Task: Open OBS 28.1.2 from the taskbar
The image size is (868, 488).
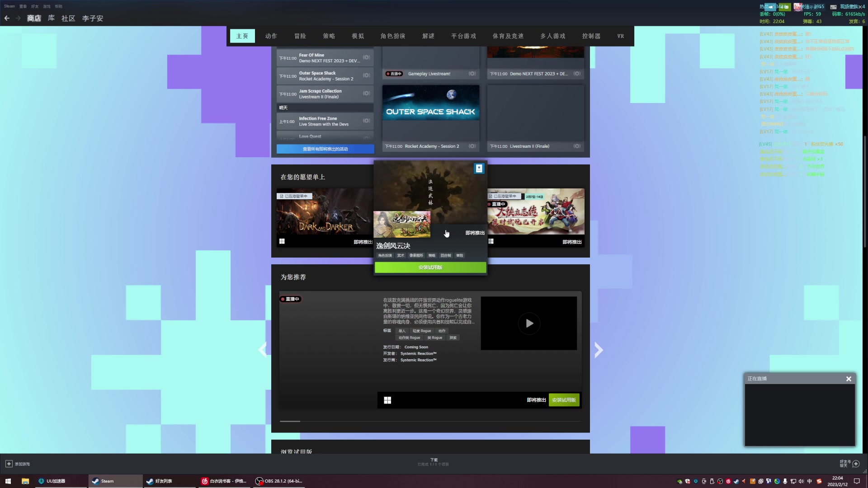Action: coord(279,481)
